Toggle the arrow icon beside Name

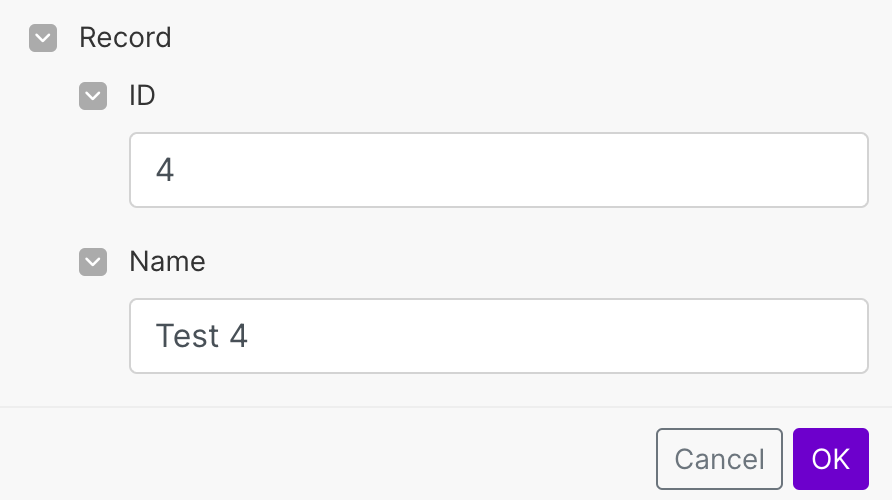tap(93, 262)
